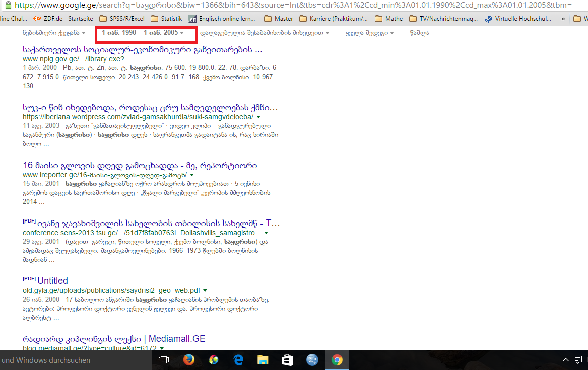This screenshot has height=370, width=588.
Task: Launch Microsoft Edge from the taskbar
Action: 238,360
